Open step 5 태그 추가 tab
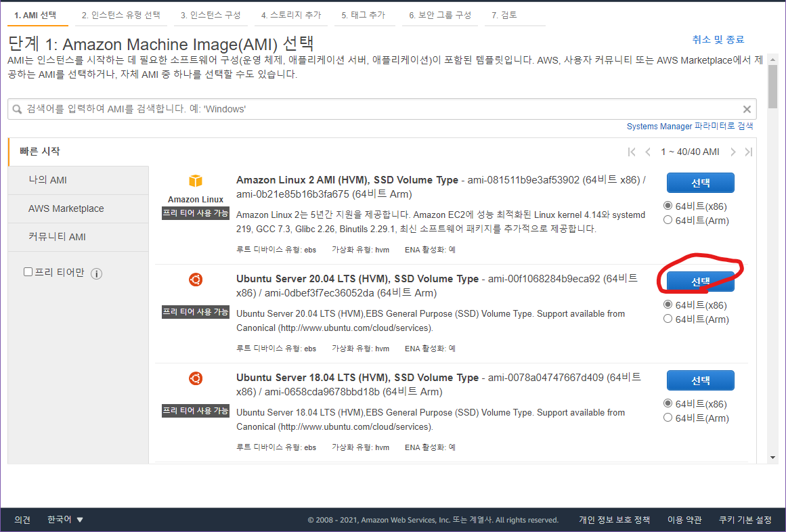The image size is (786, 532). click(x=364, y=15)
